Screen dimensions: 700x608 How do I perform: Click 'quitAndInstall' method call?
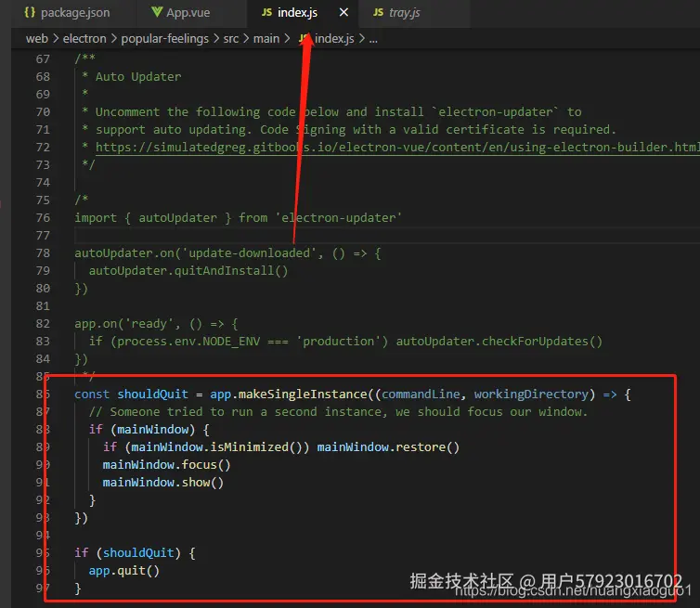[224, 270]
